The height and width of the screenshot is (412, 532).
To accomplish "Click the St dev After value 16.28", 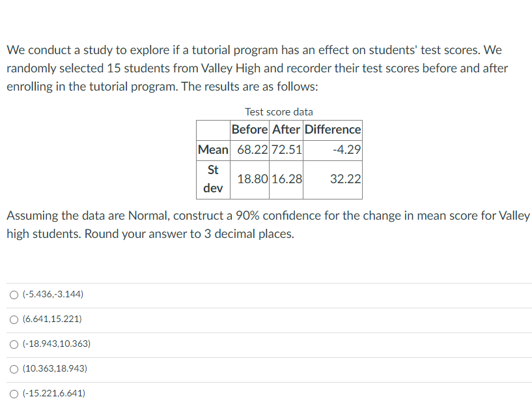I will point(287,179).
